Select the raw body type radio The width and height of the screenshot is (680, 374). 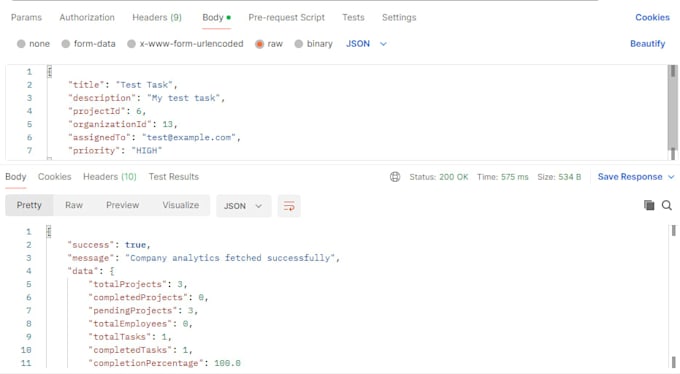[259, 44]
